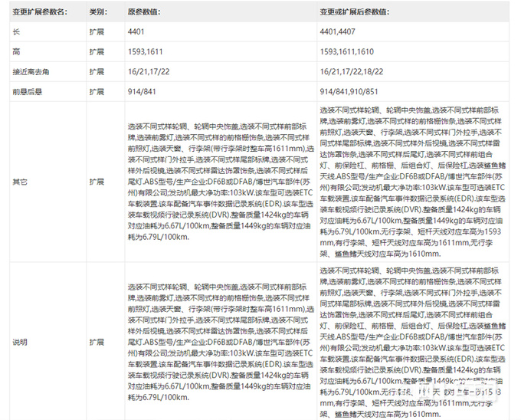Click 扩展 in the 其它 row

coord(97,182)
